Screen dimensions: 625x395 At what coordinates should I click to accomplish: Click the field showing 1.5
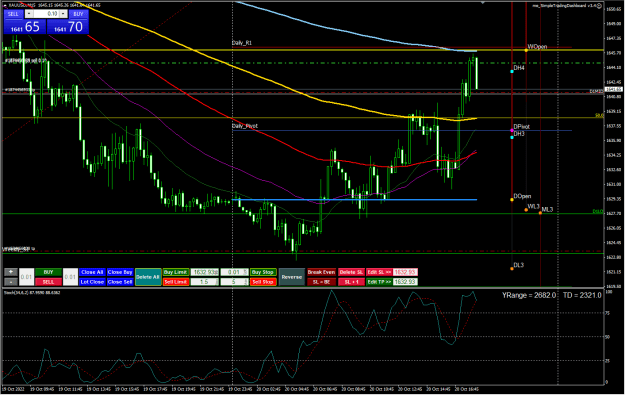(204, 282)
